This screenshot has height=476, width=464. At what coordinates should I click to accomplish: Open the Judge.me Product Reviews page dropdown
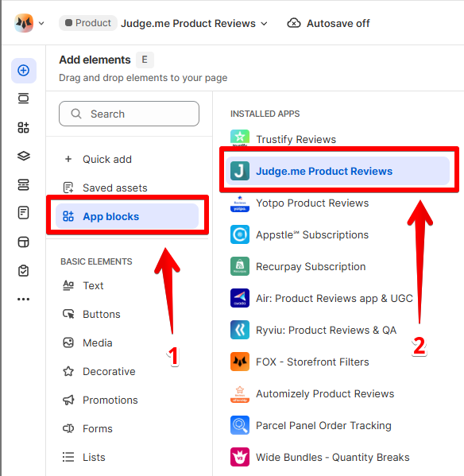[194, 23]
